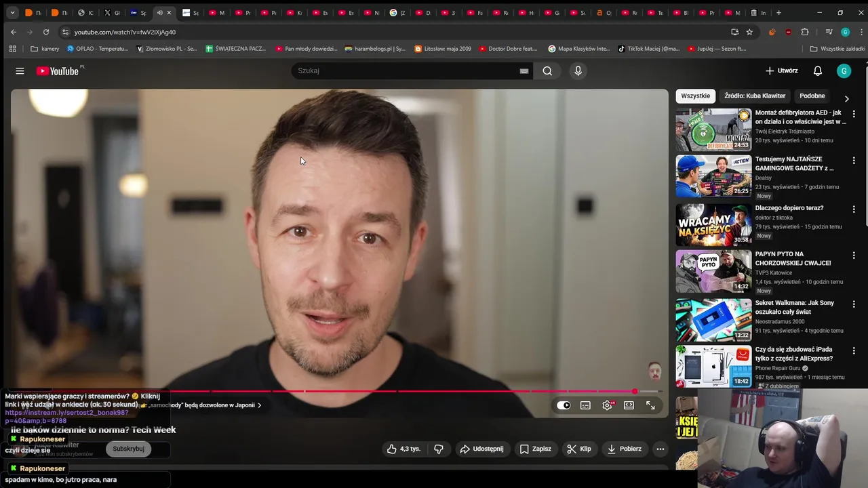Image resolution: width=868 pixels, height=488 pixels.
Task: Open the on-screen keyboard icon in search
Action: pyautogui.click(x=524, y=70)
